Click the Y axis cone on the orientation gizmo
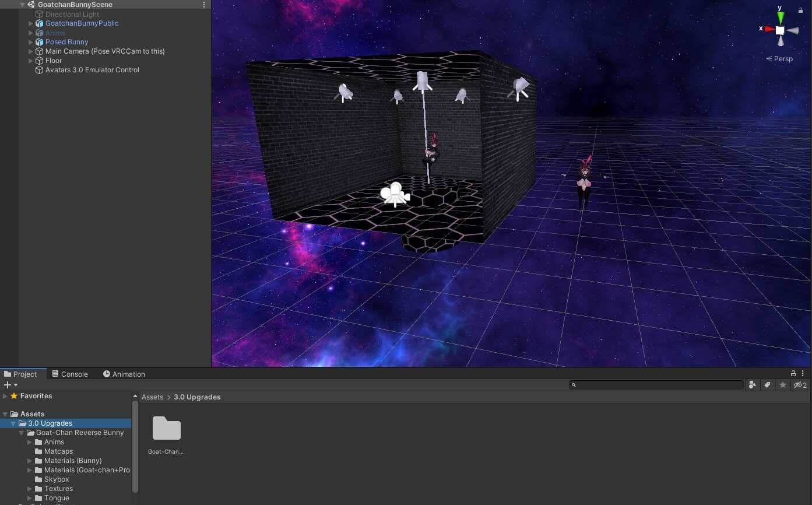 [x=781, y=17]
